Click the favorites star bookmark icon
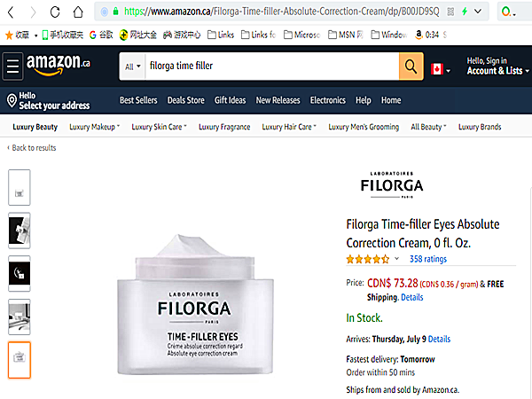 (10, 35)
